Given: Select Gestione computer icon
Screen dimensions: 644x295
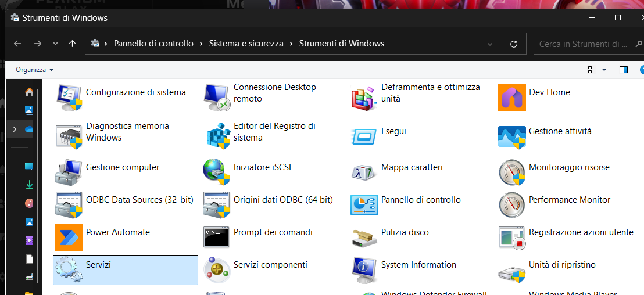Looking at the screenshot, I should (x=69, y=172).
